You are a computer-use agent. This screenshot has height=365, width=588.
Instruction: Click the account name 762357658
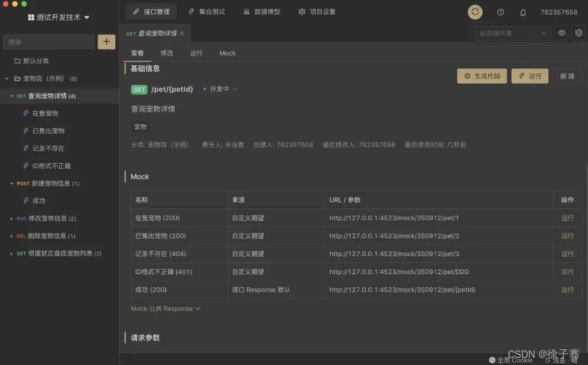(559, 12)
